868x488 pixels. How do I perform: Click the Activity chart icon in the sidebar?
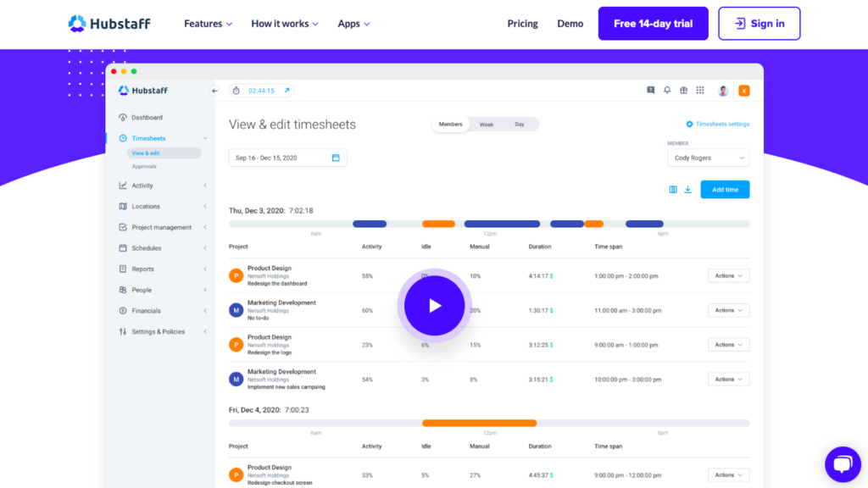123,186
